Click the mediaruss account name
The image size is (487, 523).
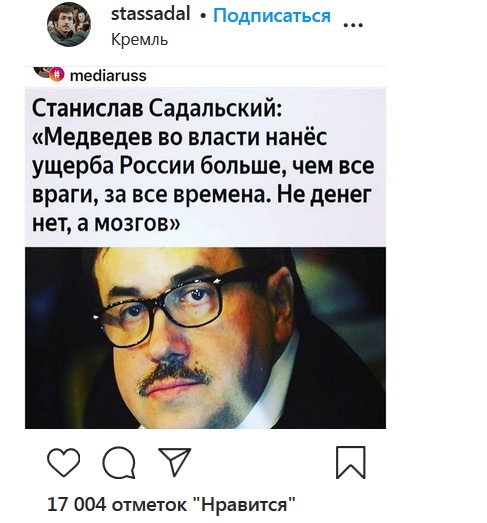pyautogui.click(x=108, y=76)
